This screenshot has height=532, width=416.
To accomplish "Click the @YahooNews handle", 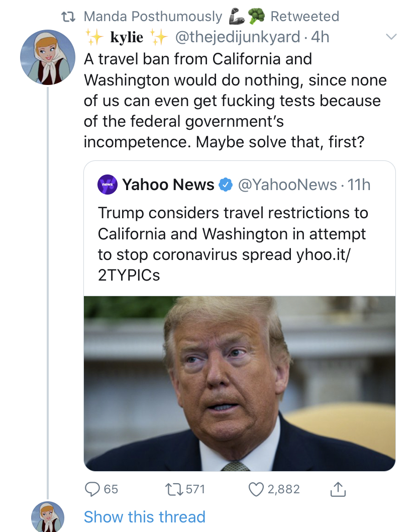I will coord(287,185).
